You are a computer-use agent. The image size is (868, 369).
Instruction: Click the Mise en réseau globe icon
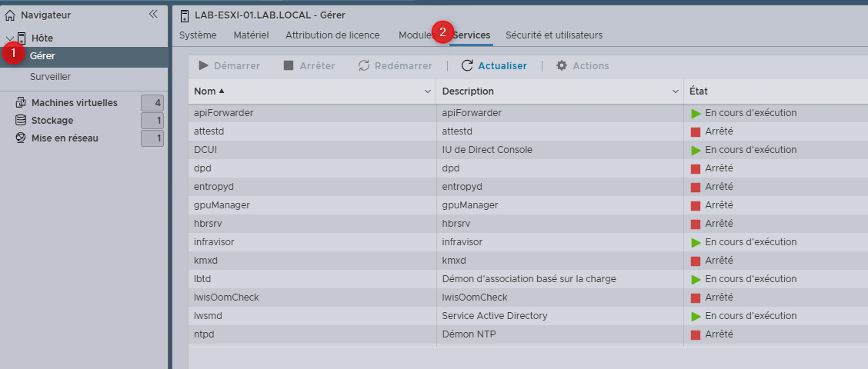click(x=21, y=138)
